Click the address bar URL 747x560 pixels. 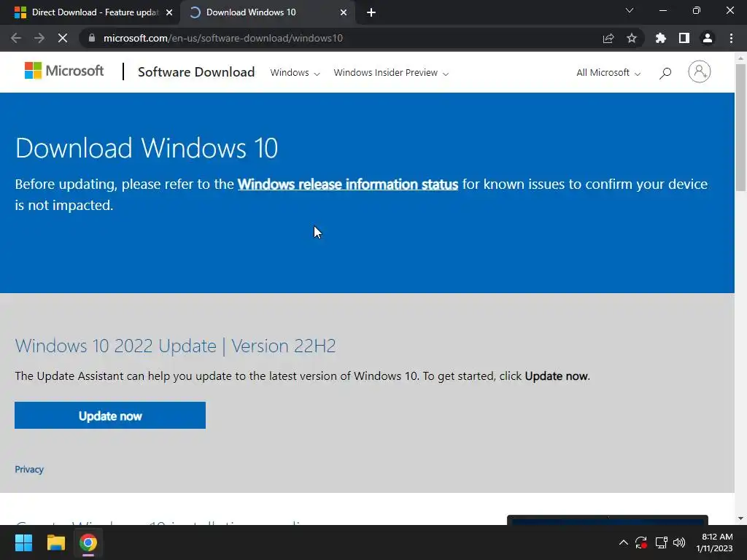[223, 38]
